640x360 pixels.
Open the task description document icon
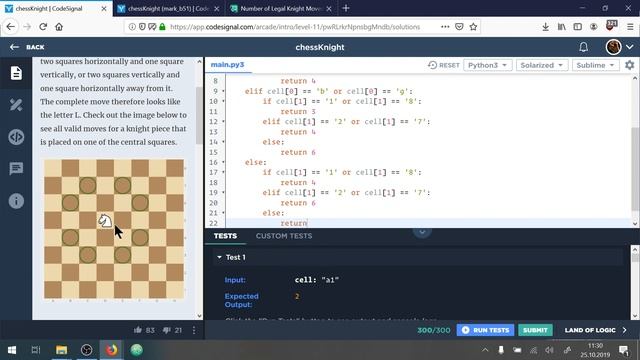(16, 73)
